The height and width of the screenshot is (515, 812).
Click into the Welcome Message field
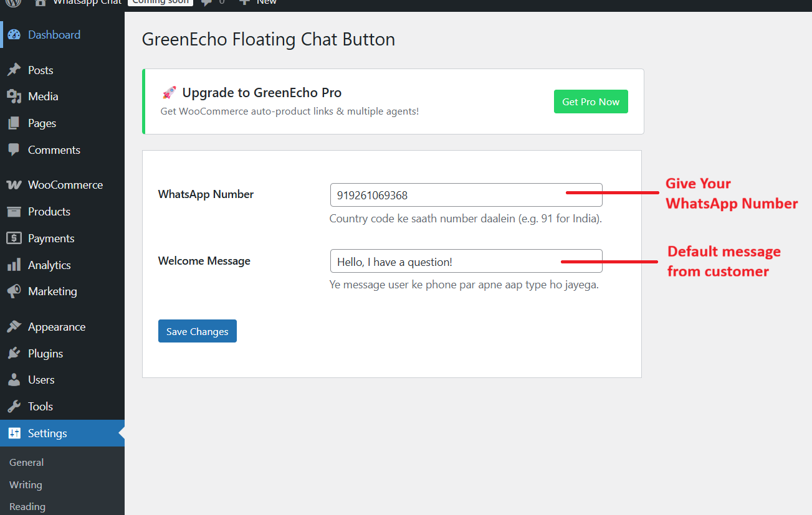point(466,261)
